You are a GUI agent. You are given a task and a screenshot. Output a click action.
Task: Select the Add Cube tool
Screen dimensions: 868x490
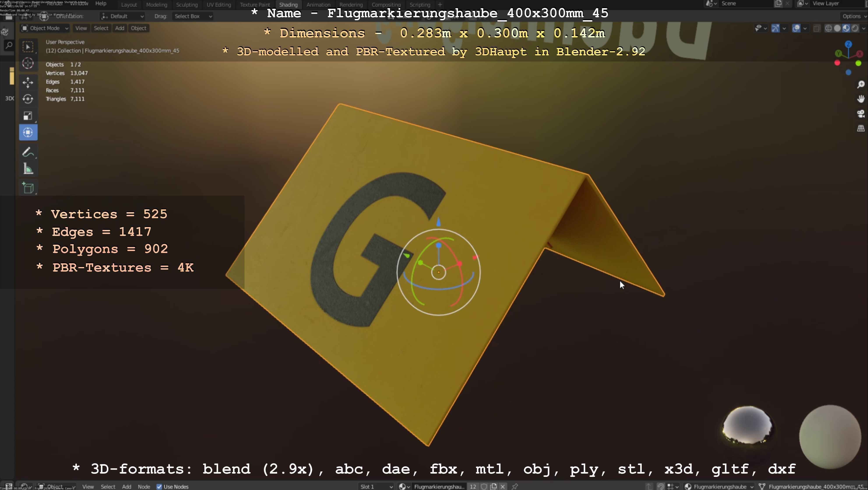(x=28, y=188)
